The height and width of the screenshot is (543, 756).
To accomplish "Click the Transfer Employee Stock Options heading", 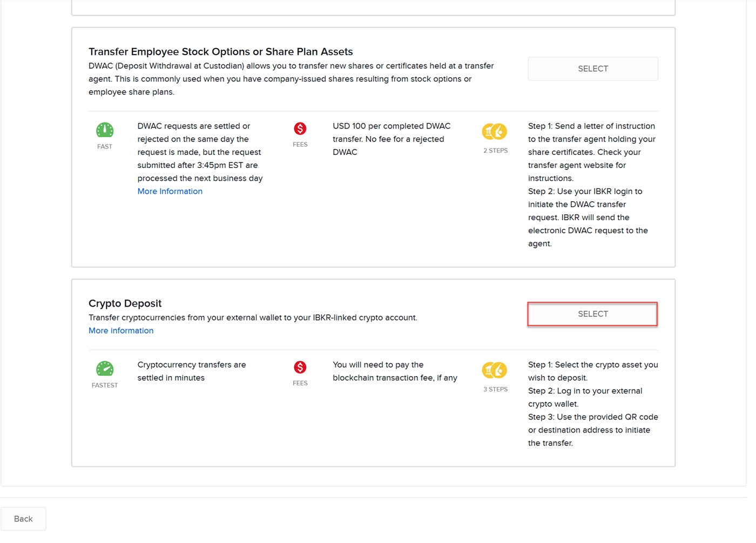I will tap(220, 52).
